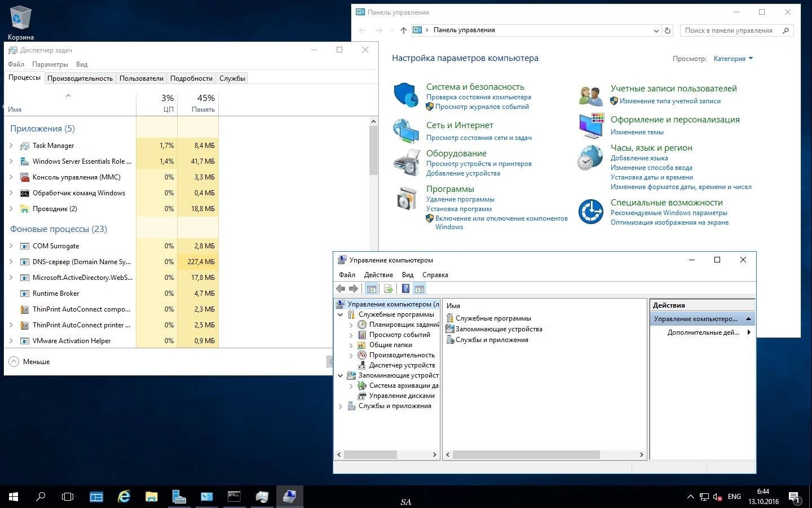Click the Windows Start button
The width and height of the screenshot is (812, 508).
pos(14,497)
